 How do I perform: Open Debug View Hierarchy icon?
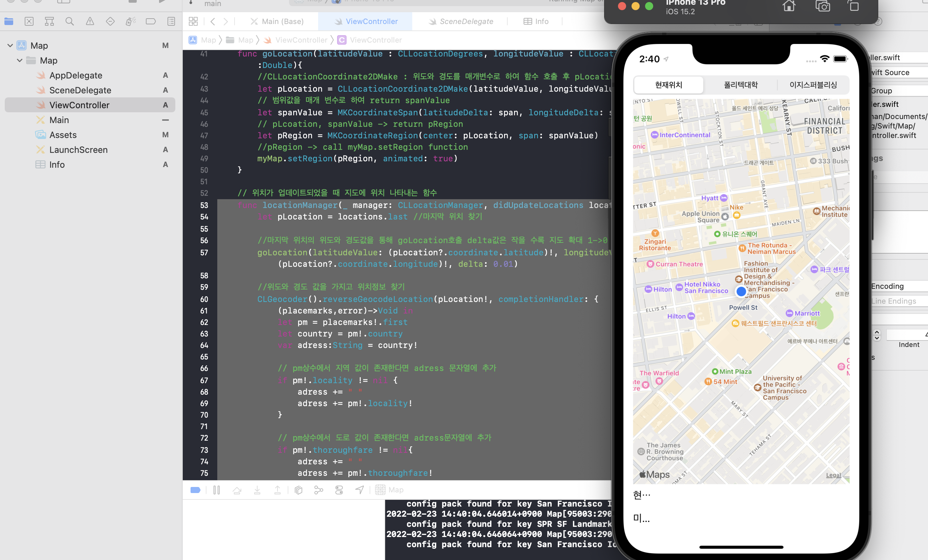[298, 490]
